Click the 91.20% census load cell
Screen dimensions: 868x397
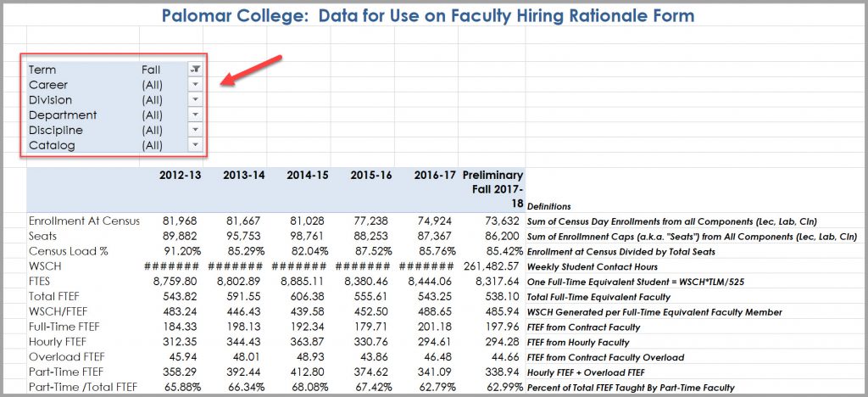coord(181,251)
